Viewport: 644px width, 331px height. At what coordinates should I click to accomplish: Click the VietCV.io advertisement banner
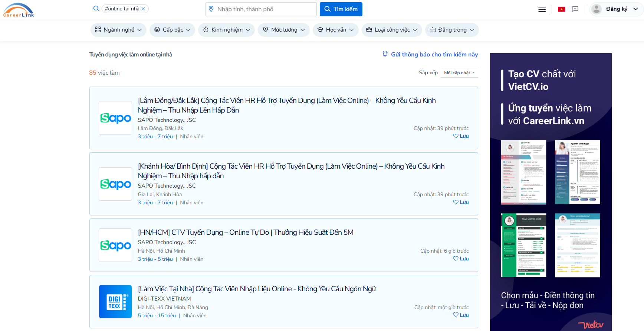pyautogui.click(x=551, y=192)
